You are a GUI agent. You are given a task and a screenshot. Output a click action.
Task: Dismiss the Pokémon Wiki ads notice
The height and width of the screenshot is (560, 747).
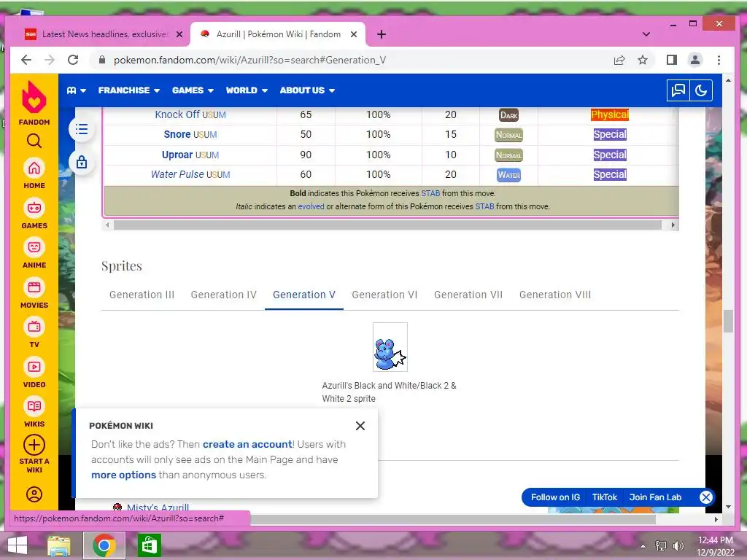pos(360,426)
